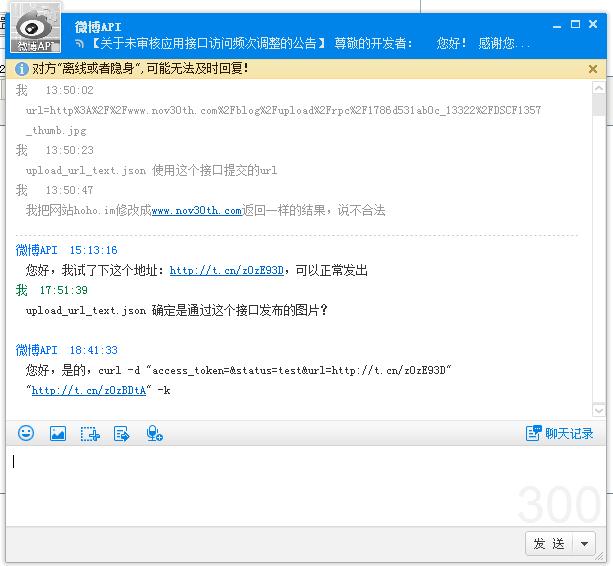The height and width of the screenshot is (566, 613).
Task: Dismiss the offline warning banner with its X
Action: click(593, 69)
